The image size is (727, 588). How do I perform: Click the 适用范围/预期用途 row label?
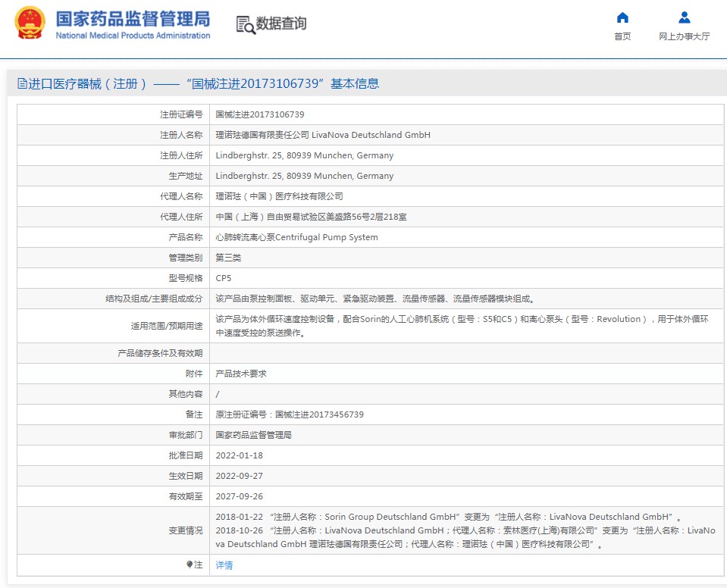point(167,326)
